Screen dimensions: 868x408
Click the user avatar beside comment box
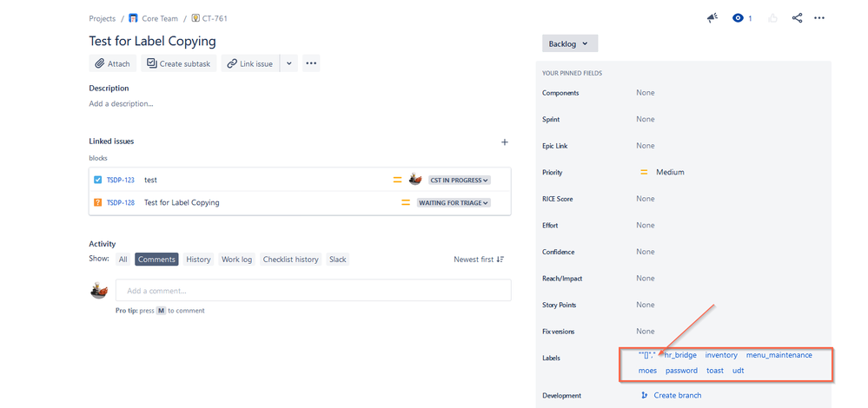pyautogui.click(x=98, y=290)
